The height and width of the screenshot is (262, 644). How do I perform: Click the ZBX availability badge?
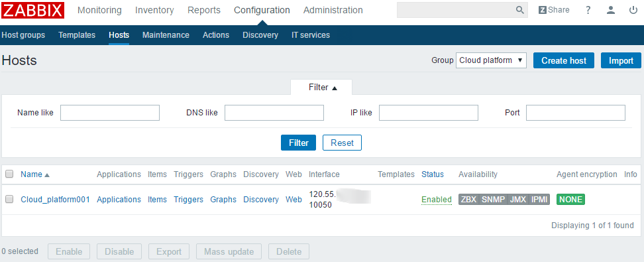pyautogui.click(x=468, y=200)
